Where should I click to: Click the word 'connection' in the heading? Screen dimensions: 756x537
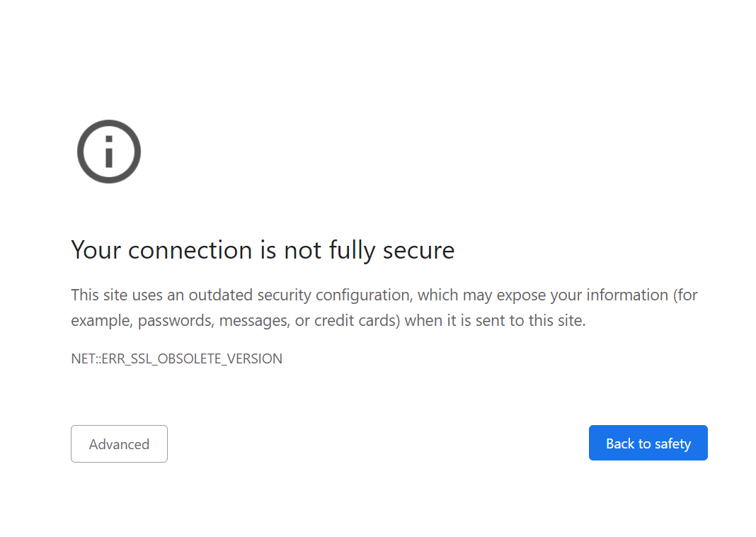click(x=190, y=250)
